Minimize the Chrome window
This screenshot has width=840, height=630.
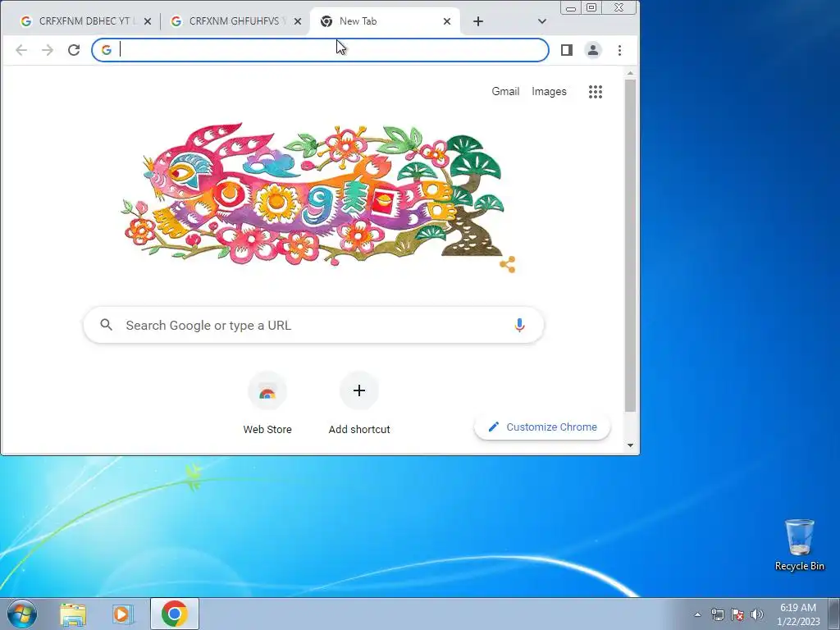(x=571, y=7)
